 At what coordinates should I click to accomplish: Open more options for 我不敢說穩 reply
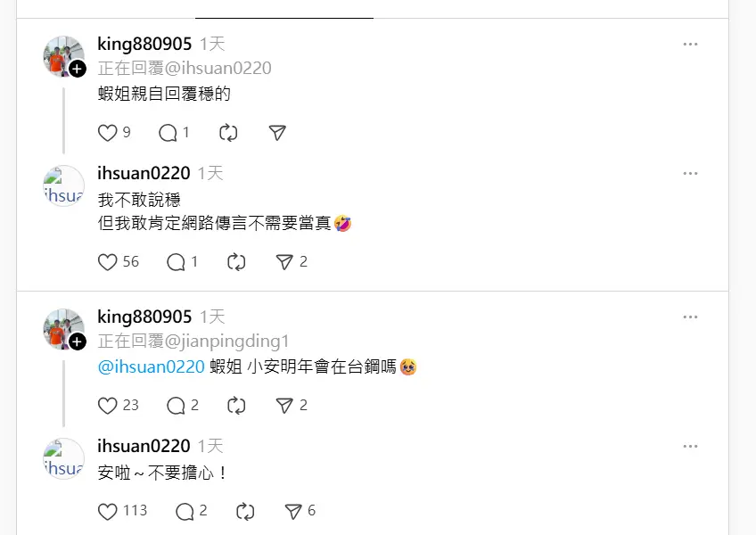click(690, 173)
